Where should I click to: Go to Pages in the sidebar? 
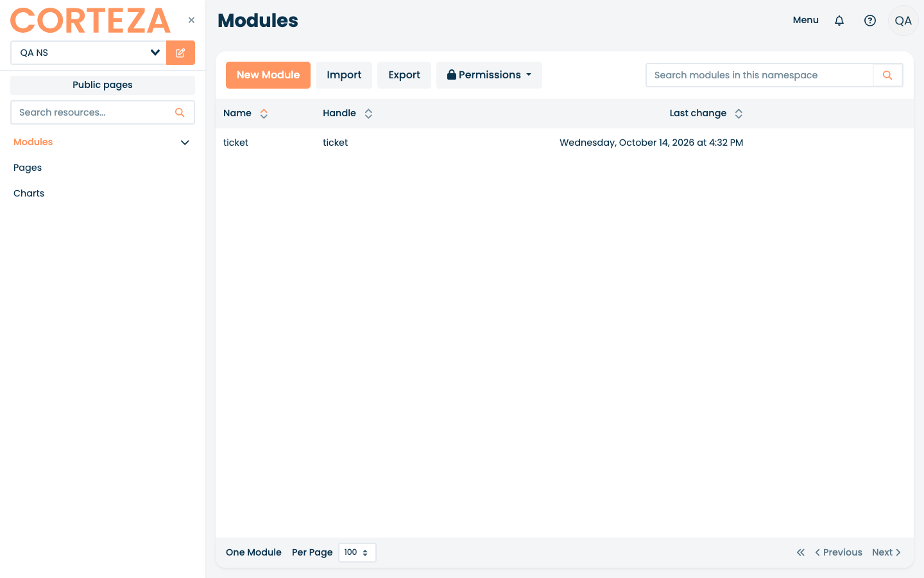click(x=28, y=168)
